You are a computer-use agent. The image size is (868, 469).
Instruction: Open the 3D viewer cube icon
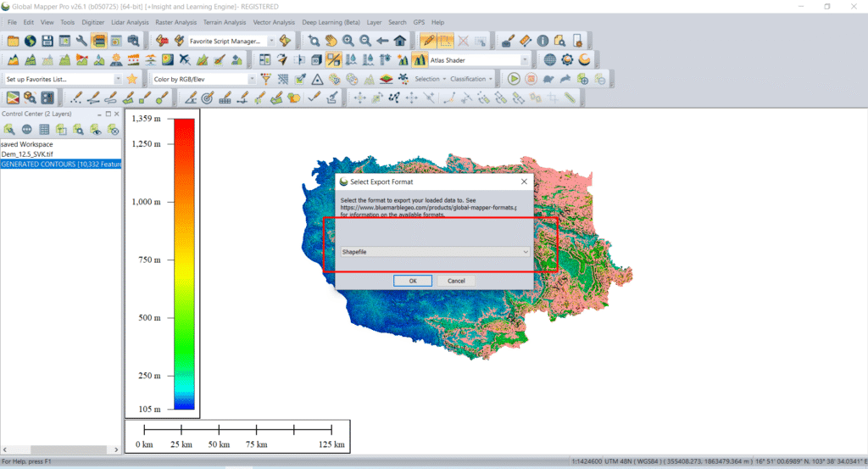click(x=316, y=60)
